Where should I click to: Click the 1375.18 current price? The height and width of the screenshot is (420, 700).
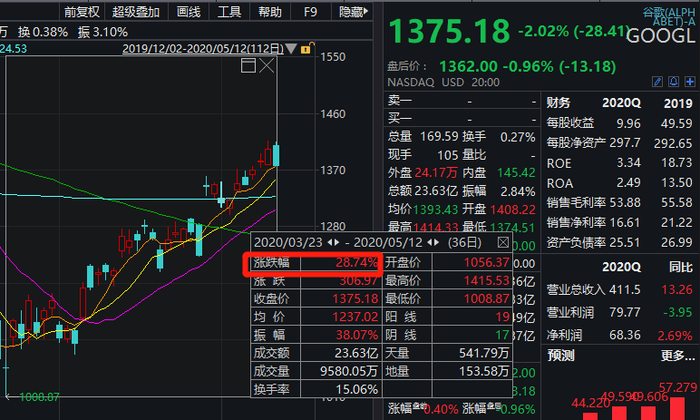(449, 31)
